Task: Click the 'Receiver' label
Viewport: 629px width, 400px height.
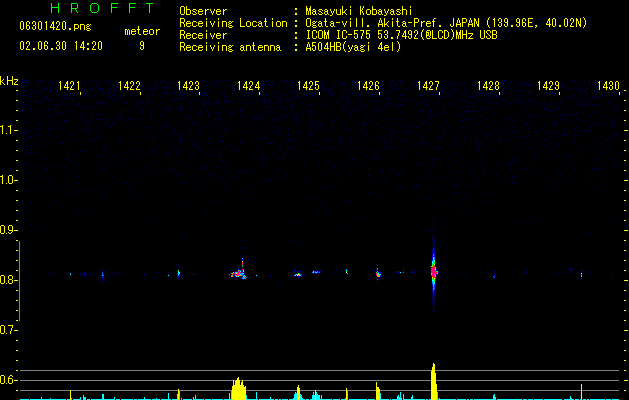Action: click(203, 35)
